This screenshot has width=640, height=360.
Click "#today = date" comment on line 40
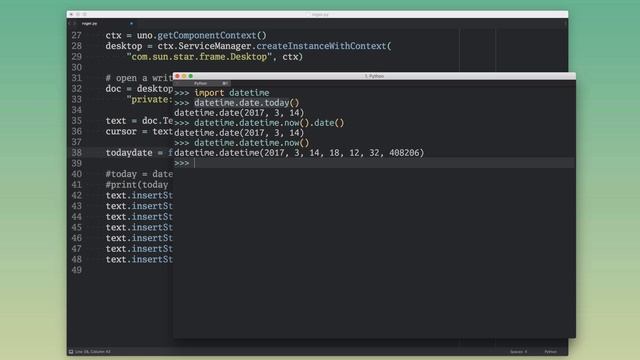point(139,174)
